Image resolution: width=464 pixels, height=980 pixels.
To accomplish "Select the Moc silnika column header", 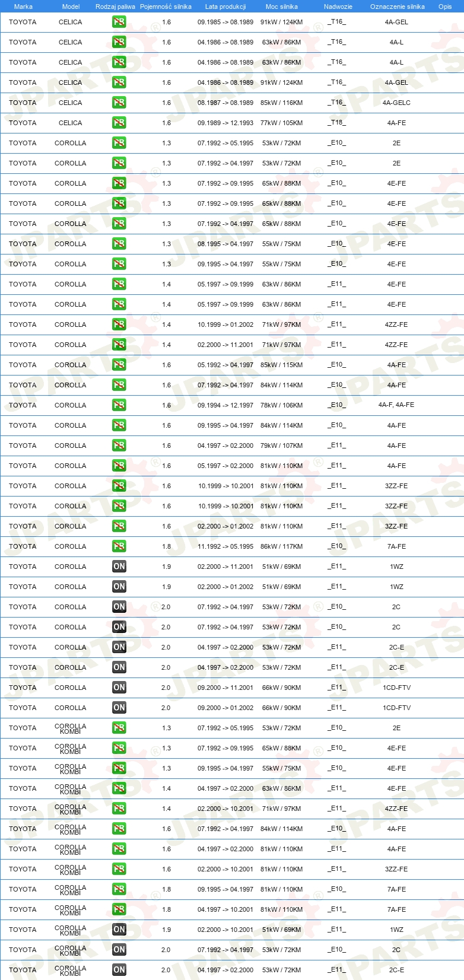I will point(282,7).
